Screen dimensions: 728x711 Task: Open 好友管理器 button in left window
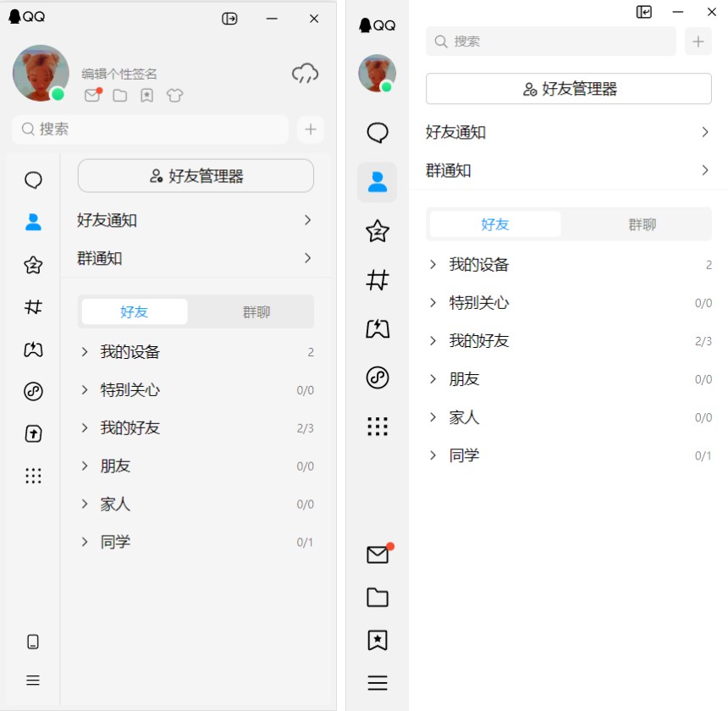tap(196, 176)
